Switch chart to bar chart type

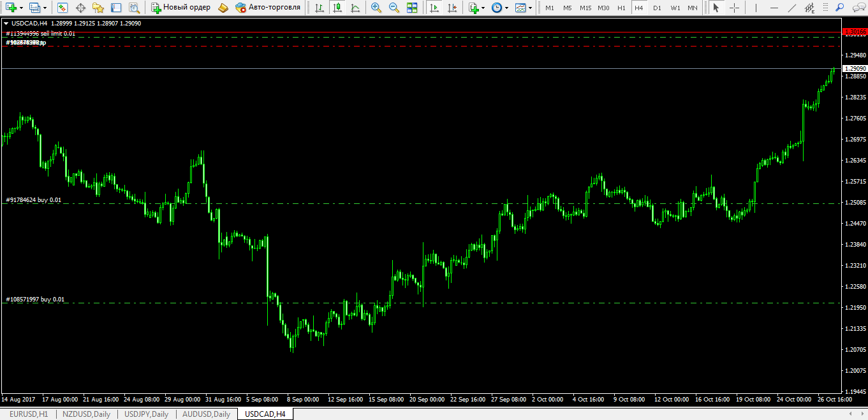coord(319,8)
